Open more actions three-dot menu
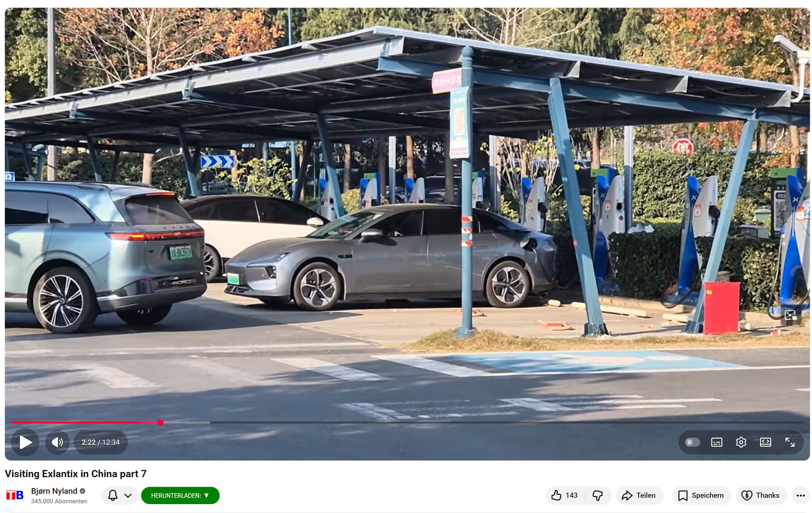The height and width of the screenshot is (513, 812). (801, 495)
